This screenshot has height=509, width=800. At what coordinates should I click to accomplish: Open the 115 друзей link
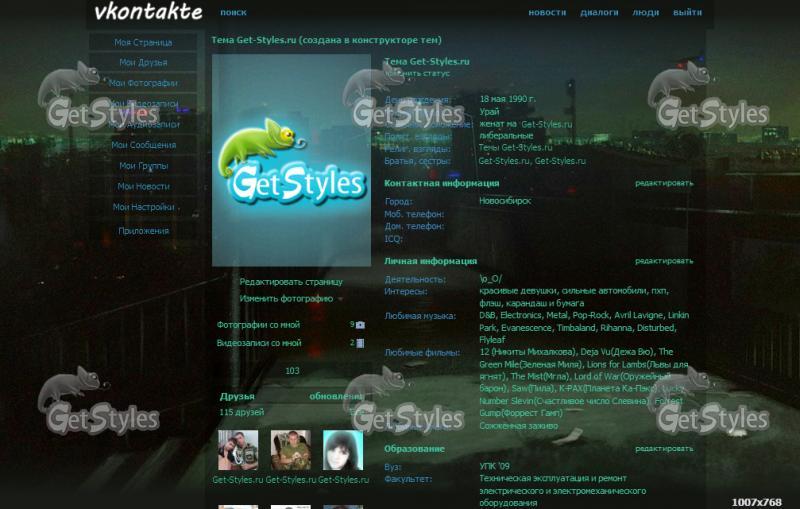(x=242, y=412)
